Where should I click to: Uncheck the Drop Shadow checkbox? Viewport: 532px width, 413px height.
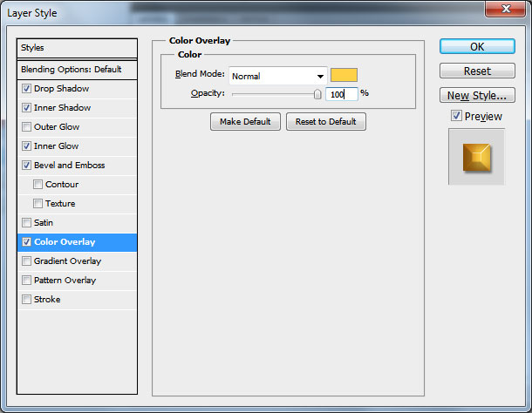point(26,89)
